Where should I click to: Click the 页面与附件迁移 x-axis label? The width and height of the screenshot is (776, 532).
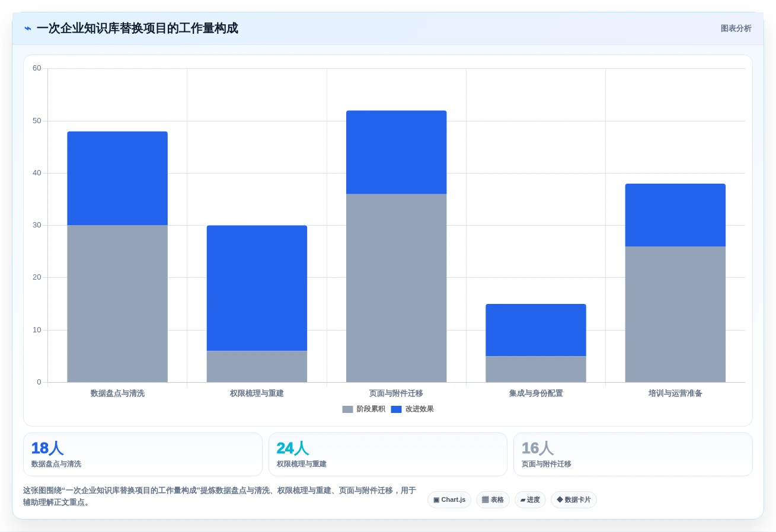point(397,393)
